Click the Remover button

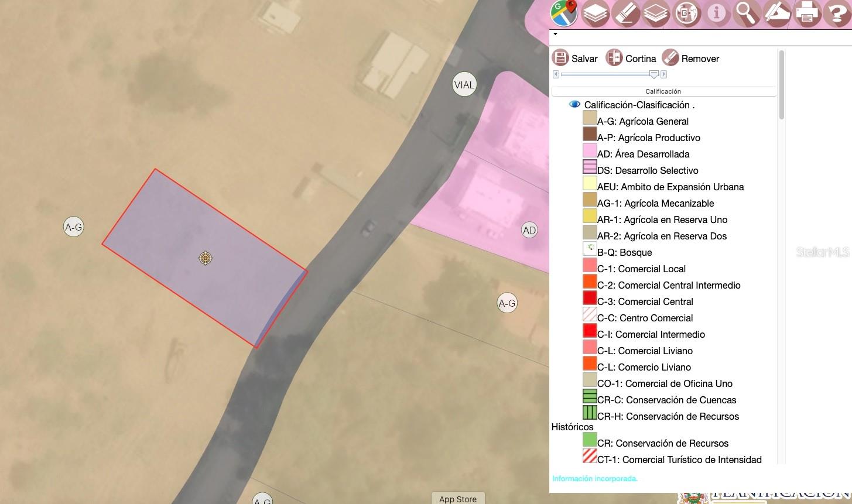coord(690,58)
